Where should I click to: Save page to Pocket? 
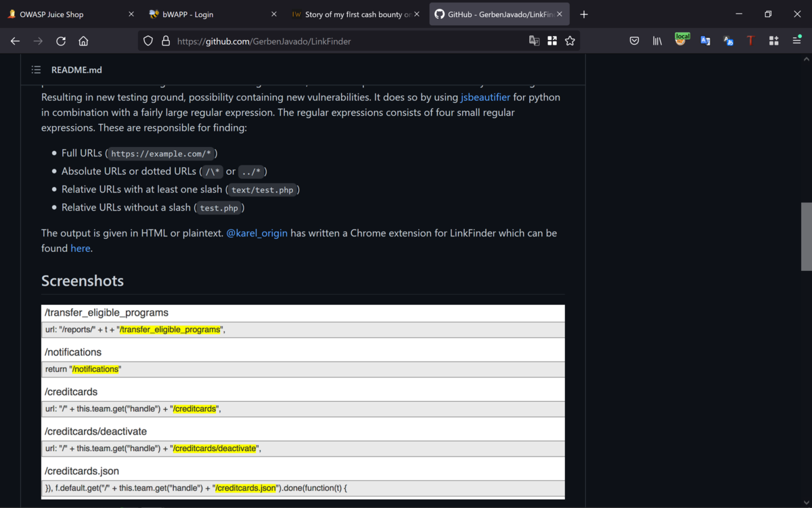coord(634,41)
